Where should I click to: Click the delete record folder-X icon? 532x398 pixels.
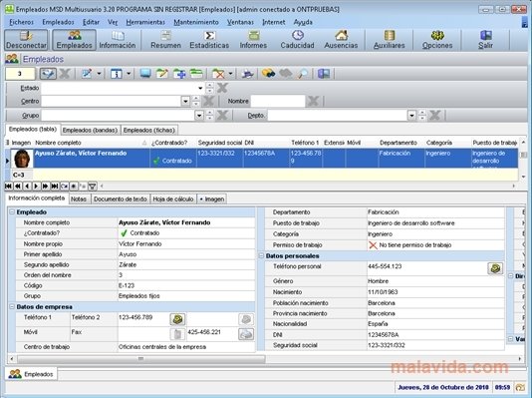click(x=218, y=74)
